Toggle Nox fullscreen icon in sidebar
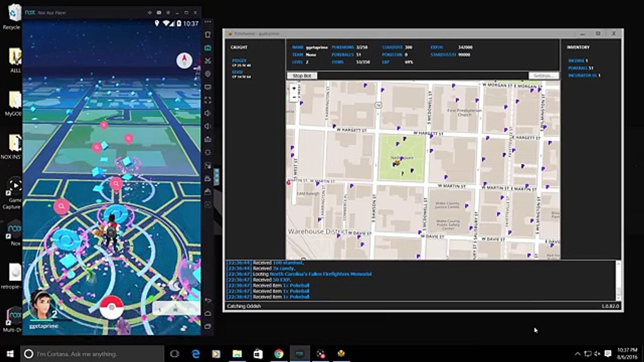Image resolution: width=644 pixels, height=362 pixels. click(x=208, y=100)
